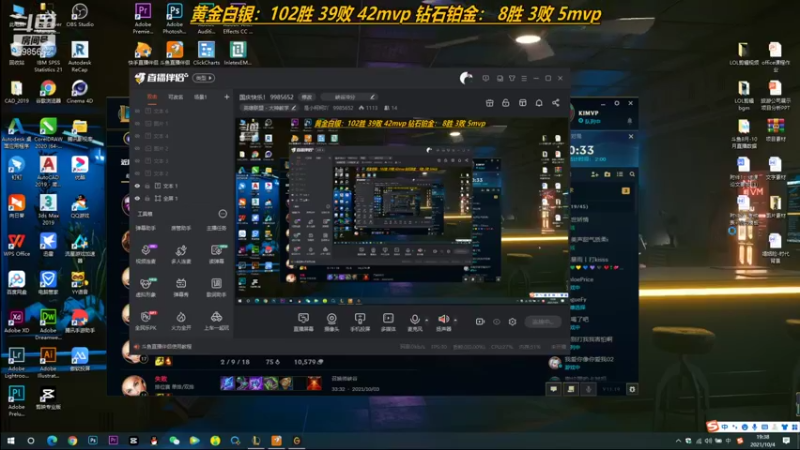Image resolution: width=800 pixels, height=450 pixels.
Task: Open the 视频连麦 tool
Action: click(146, 254)
